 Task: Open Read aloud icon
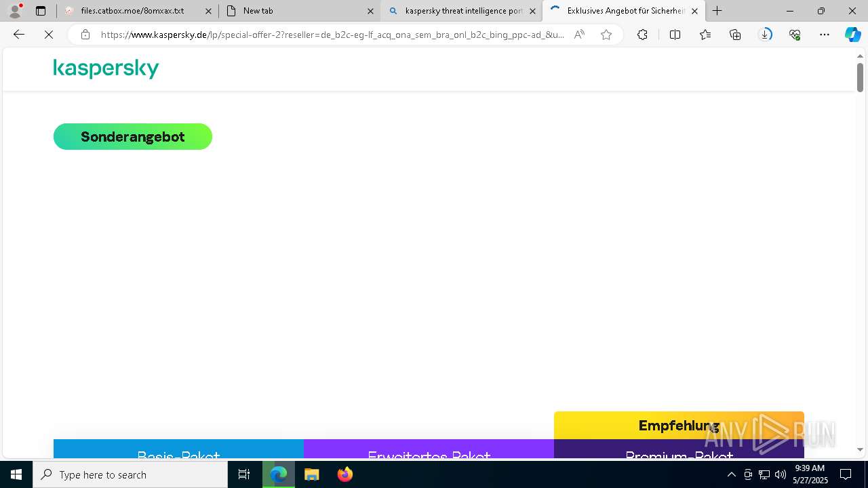pyautogui.click(x=579, y=35)
